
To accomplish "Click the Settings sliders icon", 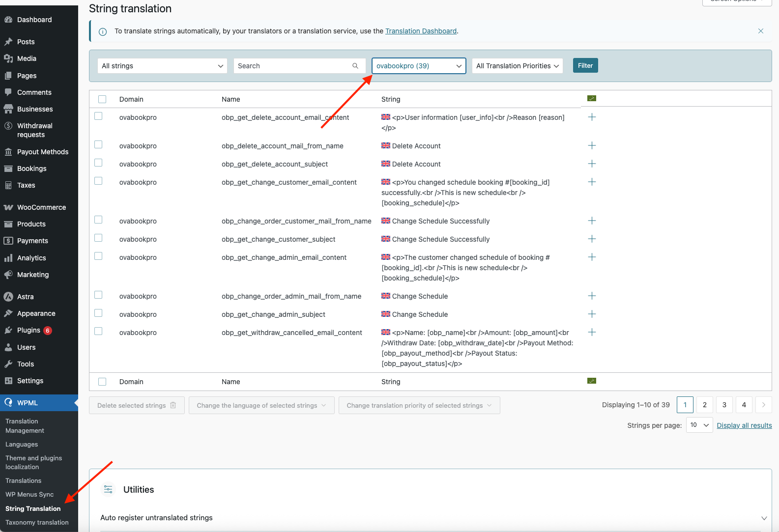I will tap(8, 381).
